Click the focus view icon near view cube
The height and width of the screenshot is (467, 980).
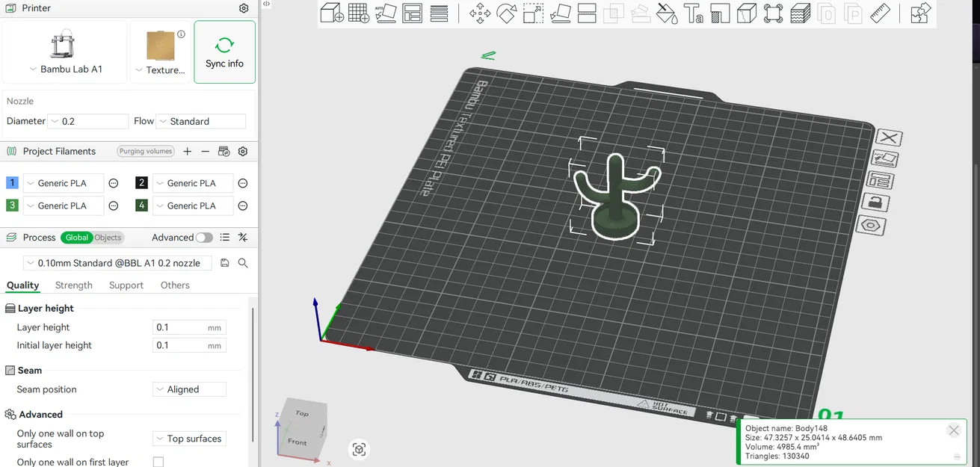tap(360, 449)
